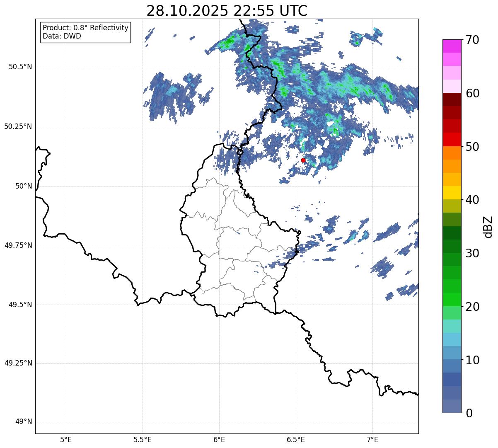Click the slate blue swatch at 0
Viewport: 498px width, 448px height.
(452, 406)
